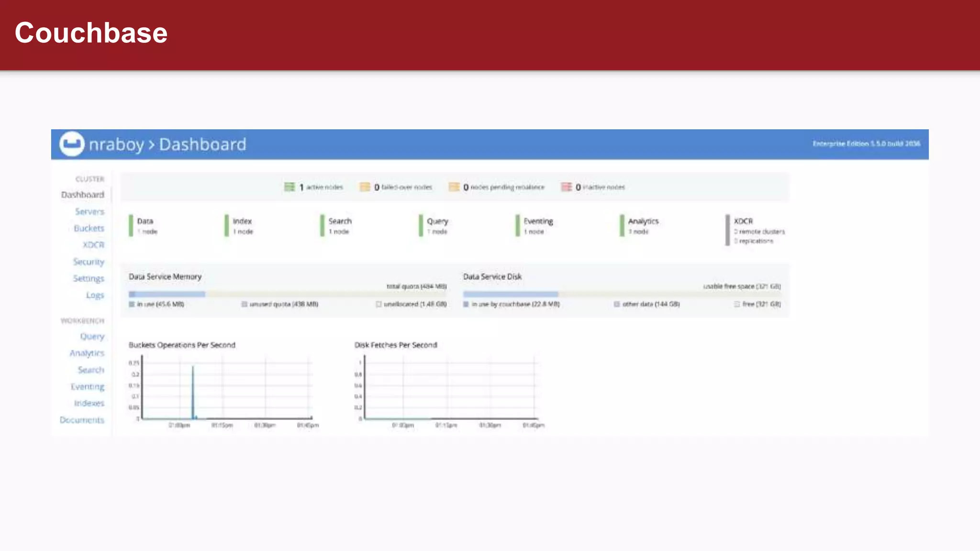Click the '0 inactive nodes' text
Screen dimensions: 980x551
click(600, 187)
